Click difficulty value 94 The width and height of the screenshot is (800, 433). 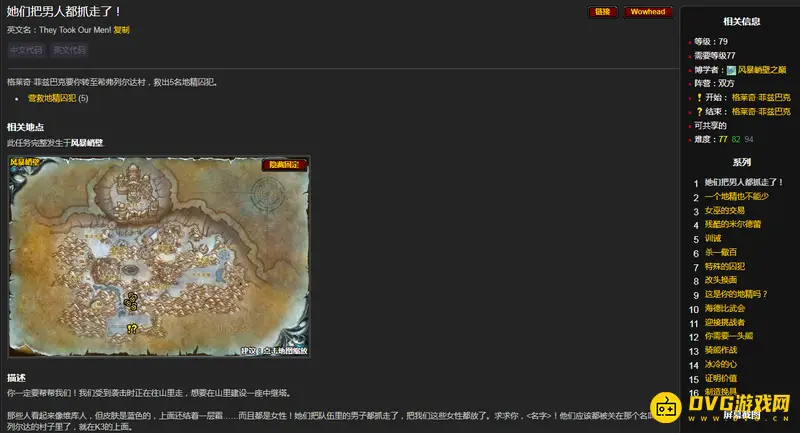coord(748,139)
